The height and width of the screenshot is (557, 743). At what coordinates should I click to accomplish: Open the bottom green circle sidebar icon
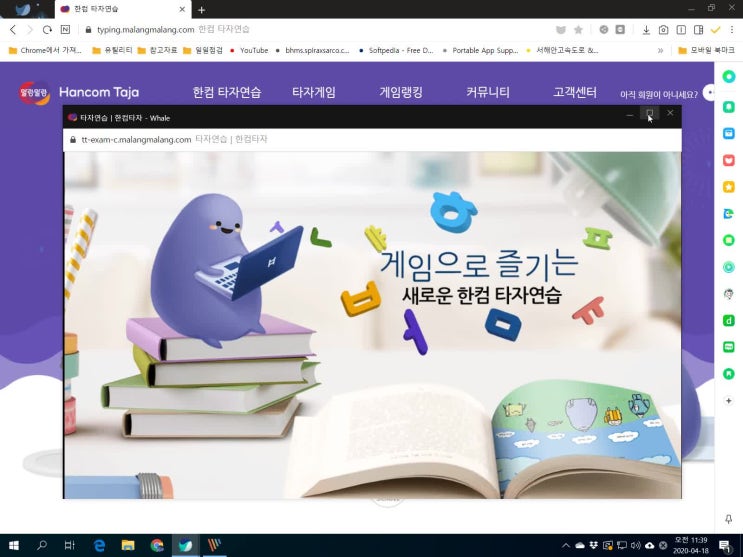click(729, 374)
